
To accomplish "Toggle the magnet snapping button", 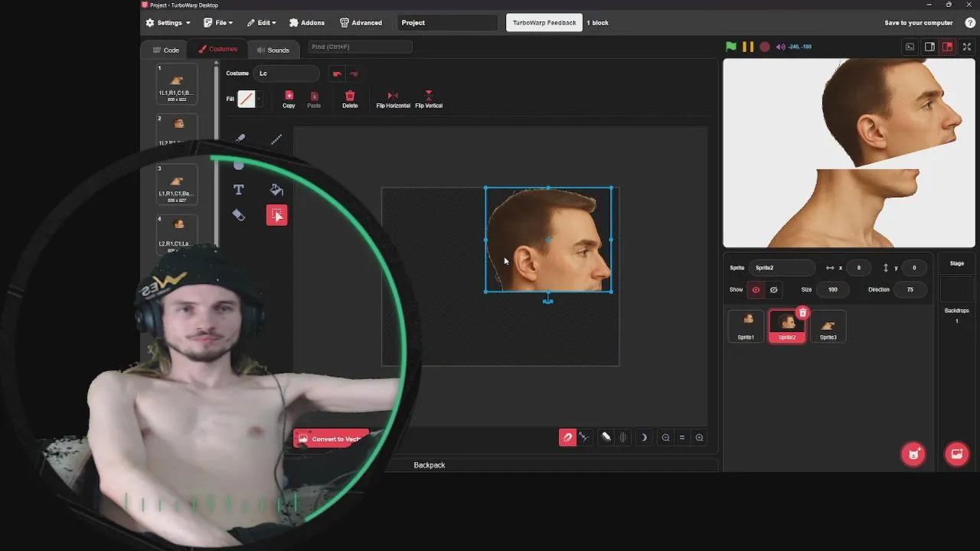I will tap(567, 438).
